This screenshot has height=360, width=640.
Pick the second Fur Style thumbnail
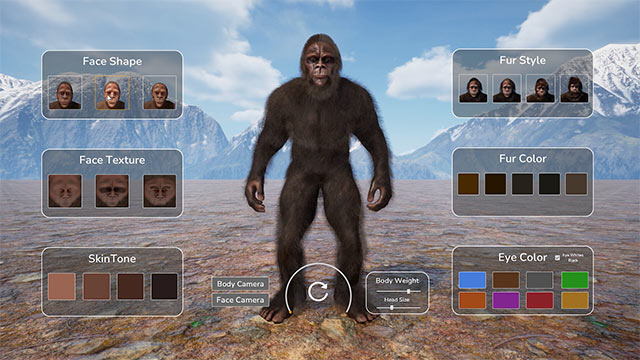tap(507, 88)
